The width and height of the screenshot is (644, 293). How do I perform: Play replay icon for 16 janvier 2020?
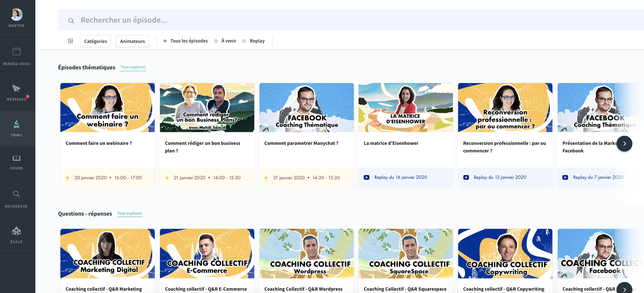(x=367, y=177)
